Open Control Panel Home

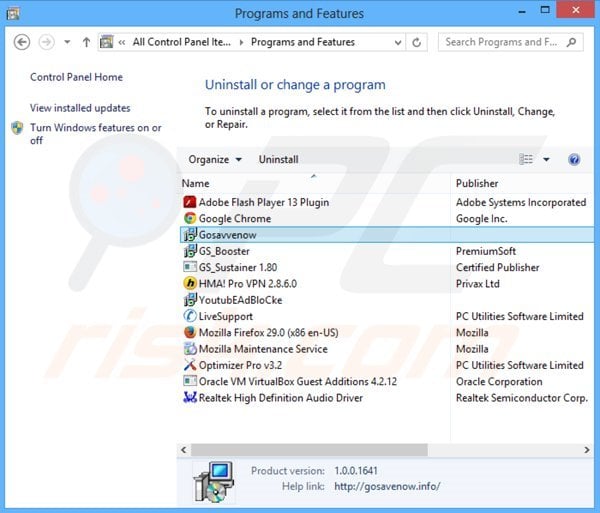click(x=77, y=77)
